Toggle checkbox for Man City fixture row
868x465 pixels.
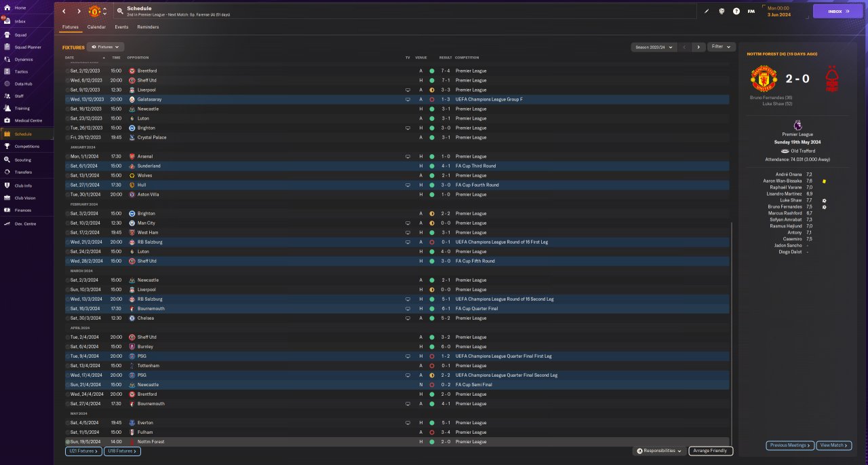click(68, 223)
